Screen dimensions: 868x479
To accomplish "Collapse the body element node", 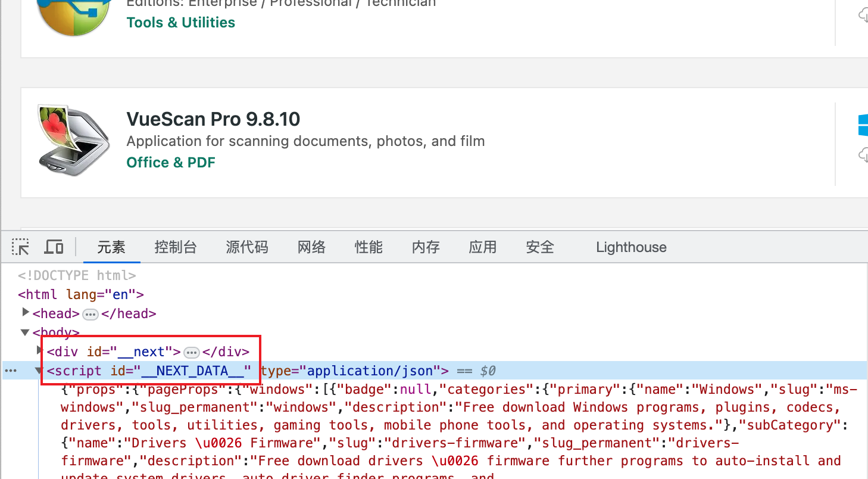I will 26,332.
